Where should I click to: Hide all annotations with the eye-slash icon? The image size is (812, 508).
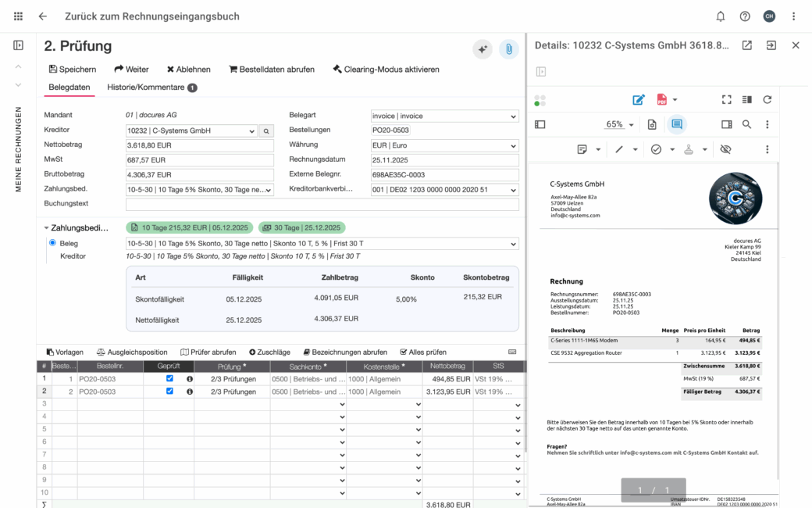tap(725, 148)
